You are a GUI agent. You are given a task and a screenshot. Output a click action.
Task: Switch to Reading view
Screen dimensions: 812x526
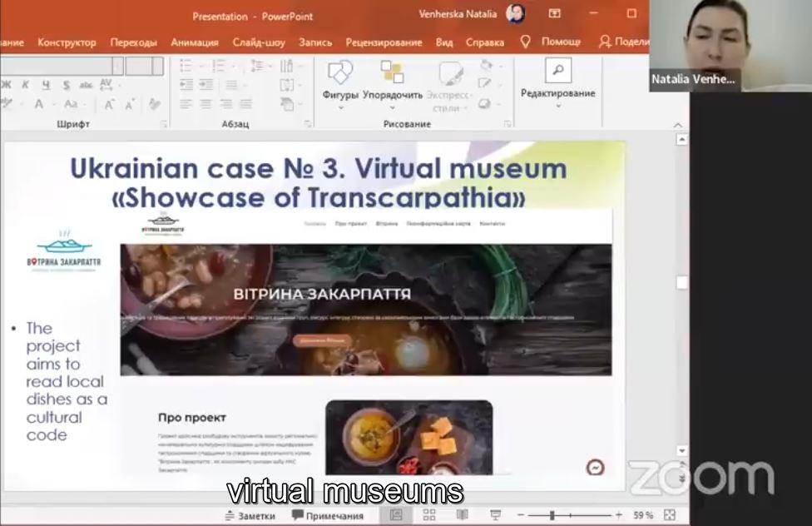(462, 514)
